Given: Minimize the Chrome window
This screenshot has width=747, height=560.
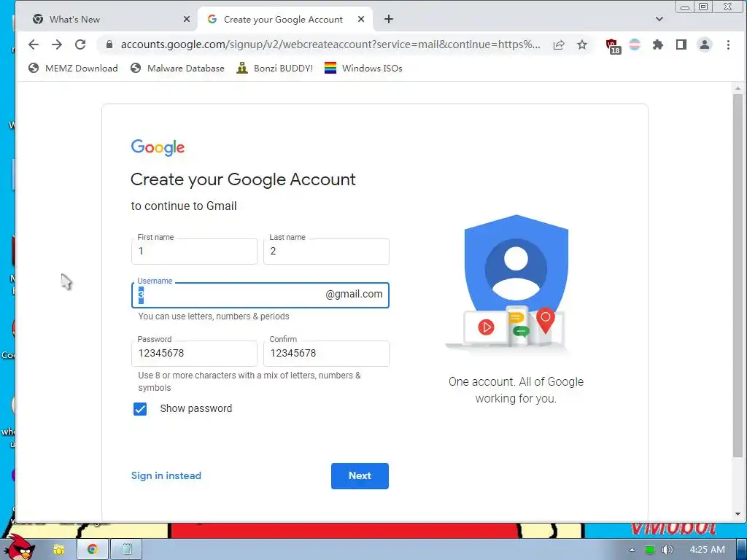Looking at the screenshot, I should pos(684,7).
